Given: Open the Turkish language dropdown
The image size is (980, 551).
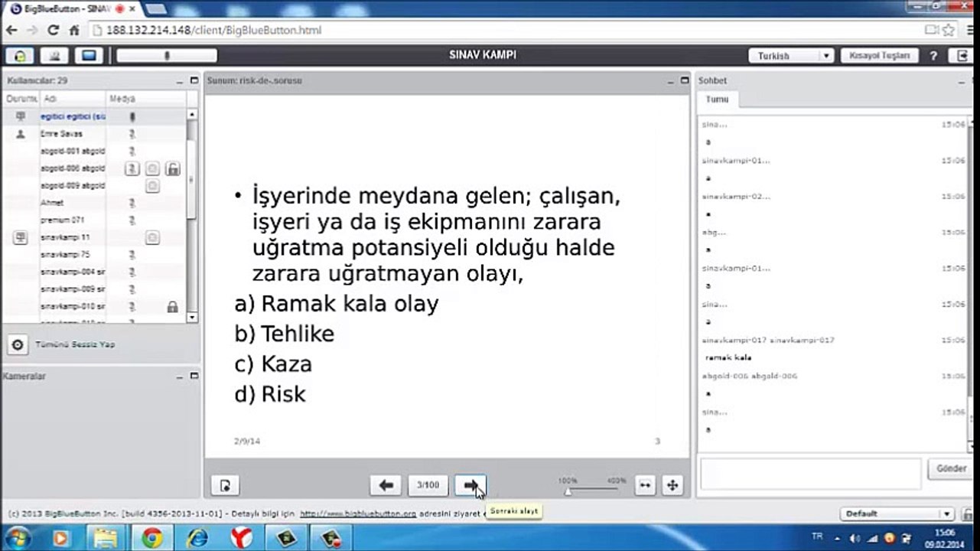Looking at the screenshot, I should pos(791,56).
